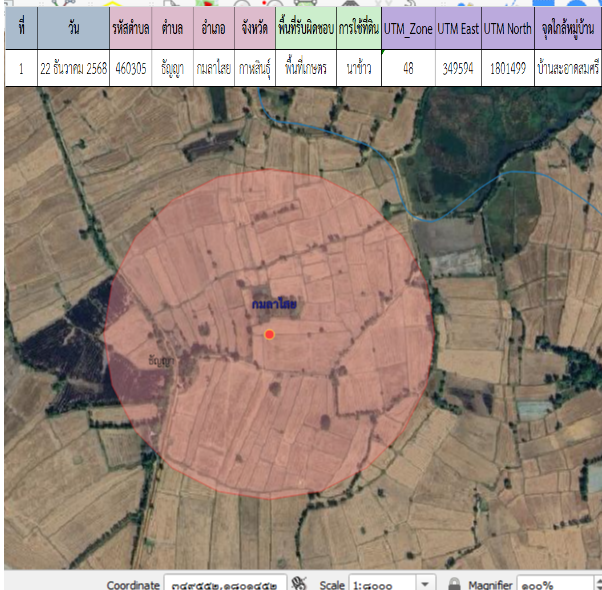The height and width of the screenshot is (590, 602).
Task: Click the red-orange hotspot point on the map
Action: point(269,334)
